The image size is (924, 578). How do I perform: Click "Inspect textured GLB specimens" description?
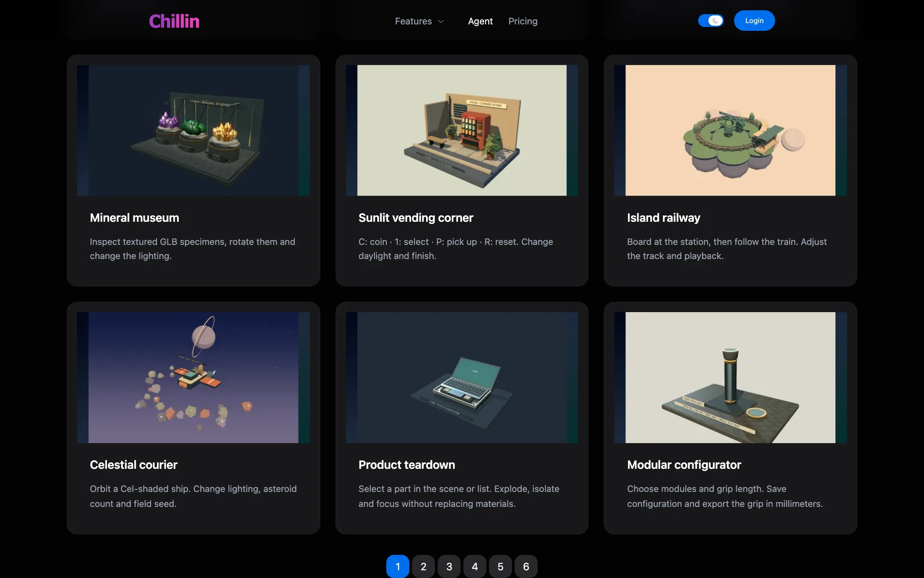(x=192, y=249)
